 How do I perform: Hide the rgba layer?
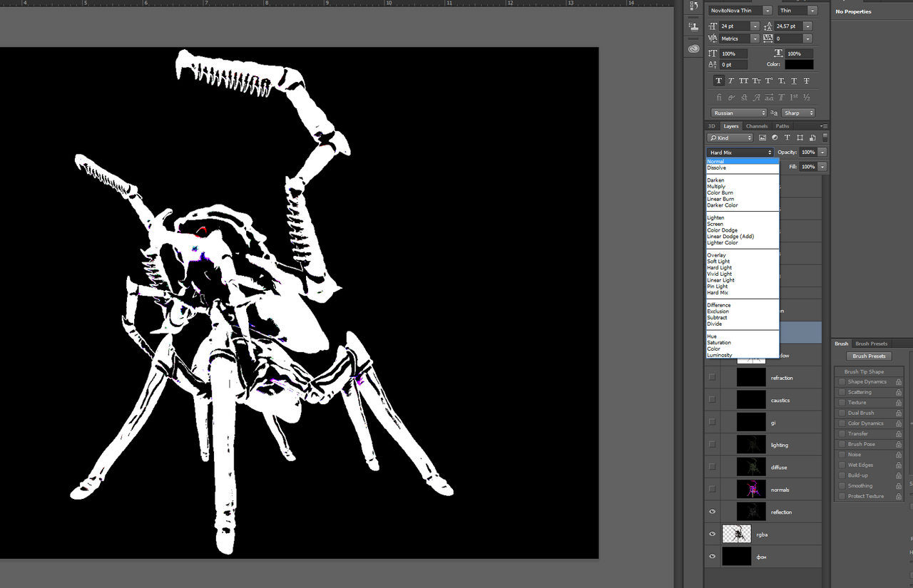coord(712,534)
